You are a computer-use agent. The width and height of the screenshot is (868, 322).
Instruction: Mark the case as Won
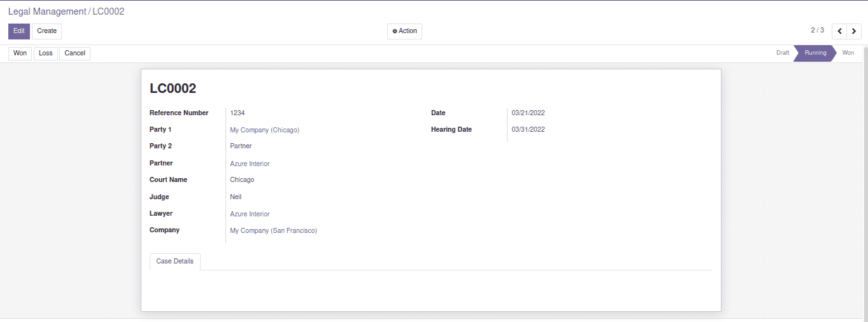pyautogui.click(x=20, y=53)
